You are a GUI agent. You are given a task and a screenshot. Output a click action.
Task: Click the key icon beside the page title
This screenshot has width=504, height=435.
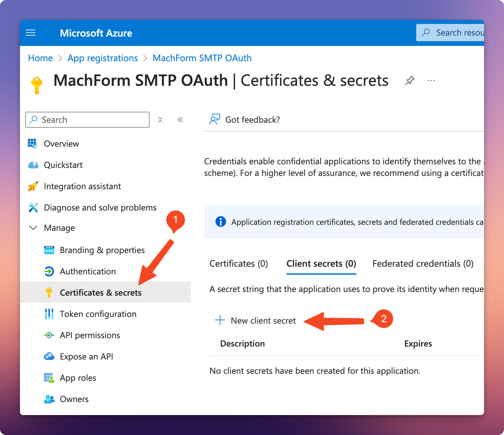[x=37, y=85]
